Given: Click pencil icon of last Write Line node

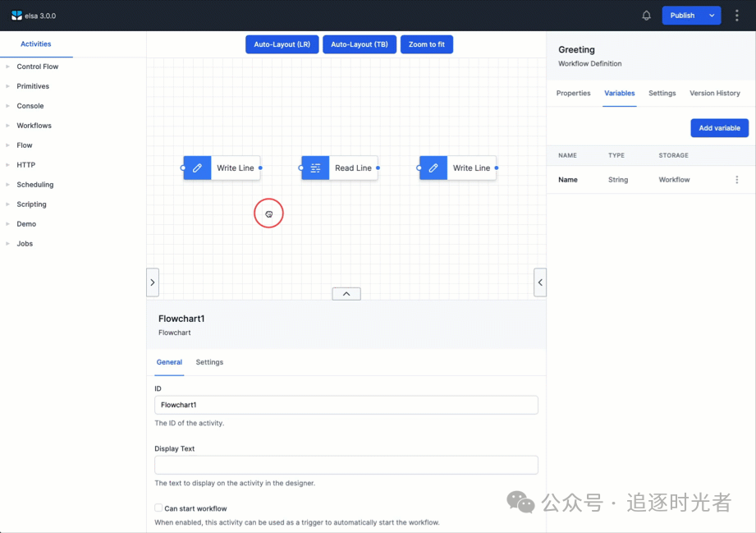Looking at the screenshot, I should click(433, 168).
